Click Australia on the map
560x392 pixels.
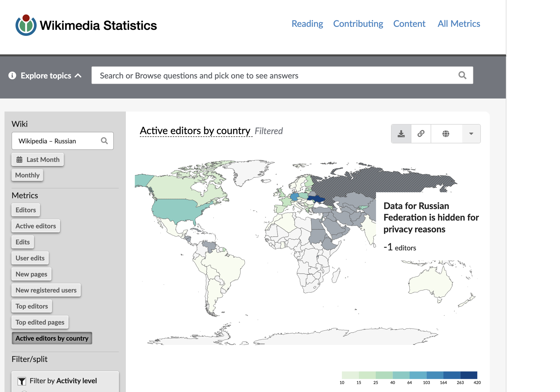(431, 283)
